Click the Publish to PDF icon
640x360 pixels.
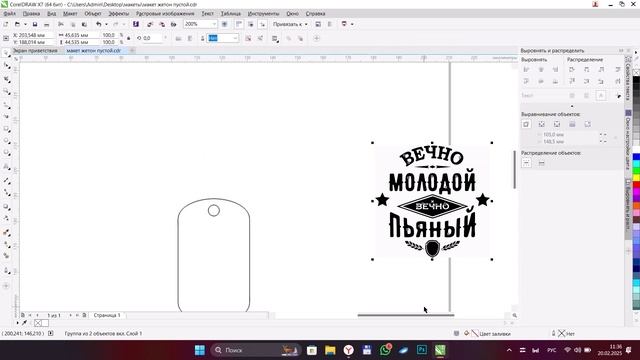click(x=173, y=24)
